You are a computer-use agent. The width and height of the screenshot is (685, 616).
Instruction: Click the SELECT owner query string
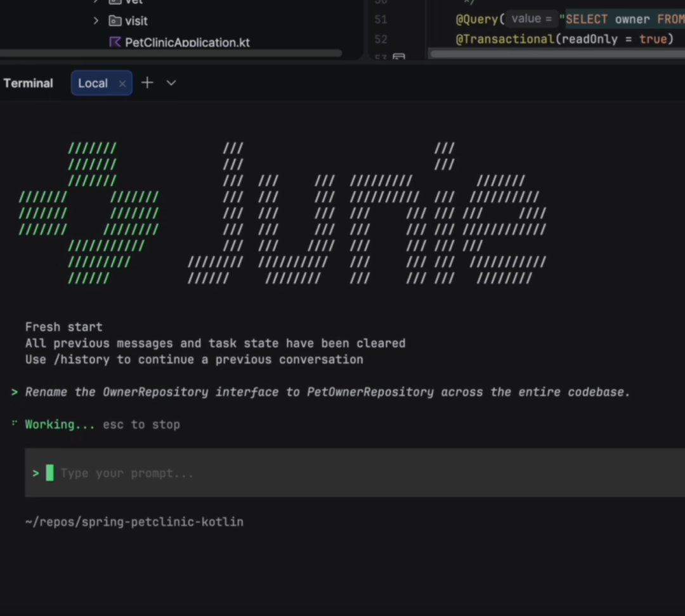tap(625, 19)
